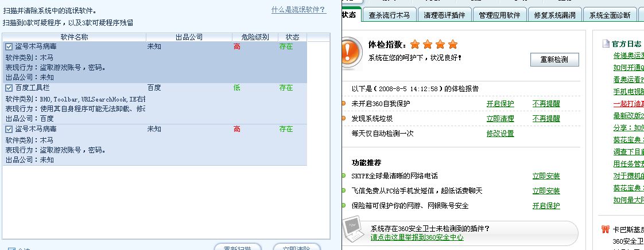This screenshot has width=644, height=250.
Task: Select the 百度工具栏 entry name
Action: coord(33,88)
